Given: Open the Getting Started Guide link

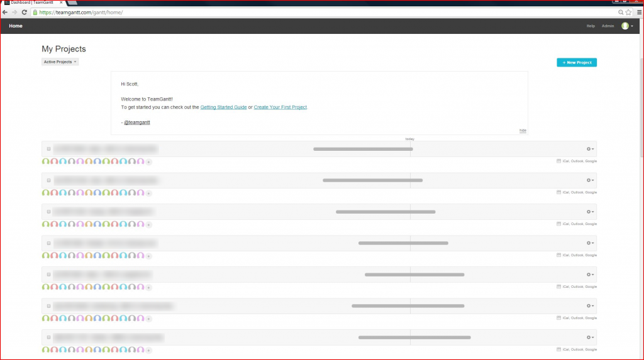Looking at the screenshot, I should click(x=223, y=107).
